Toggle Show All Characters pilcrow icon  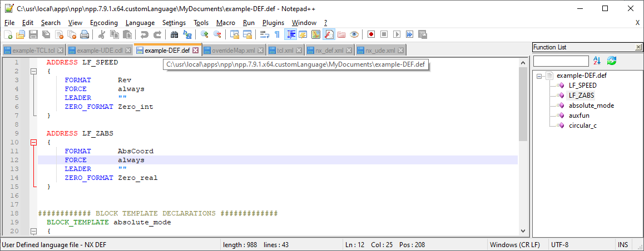click(278, 34)
